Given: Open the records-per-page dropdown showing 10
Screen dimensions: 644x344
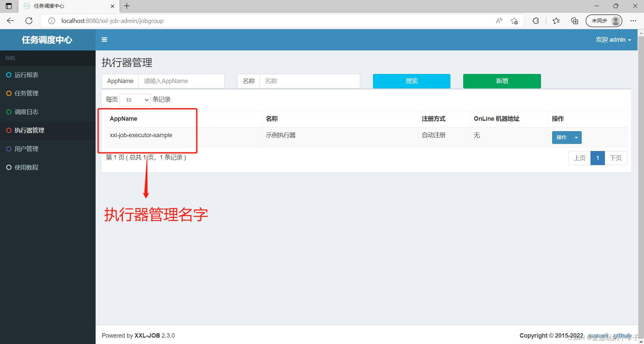Looking at the screenshot, I should pyautogui.click(x=135, y=100).
